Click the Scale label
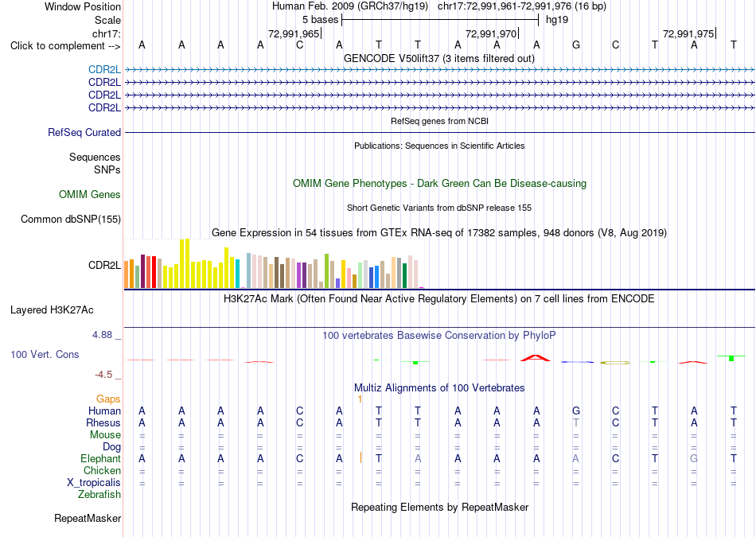756x537 pixels. [x=107, y=20]
